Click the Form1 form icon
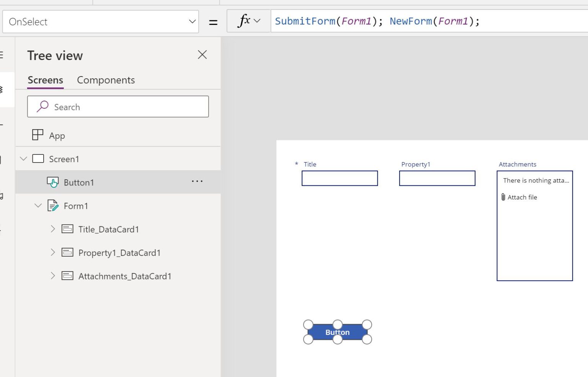The image size is (588, 377). pos(53,205)
